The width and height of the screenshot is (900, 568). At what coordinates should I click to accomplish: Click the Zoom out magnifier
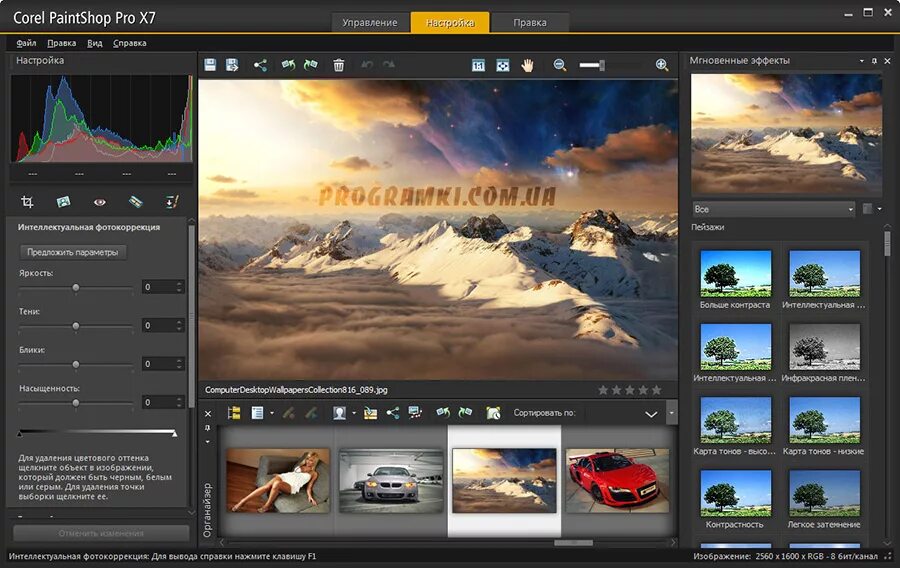click(x=560, y=65)
